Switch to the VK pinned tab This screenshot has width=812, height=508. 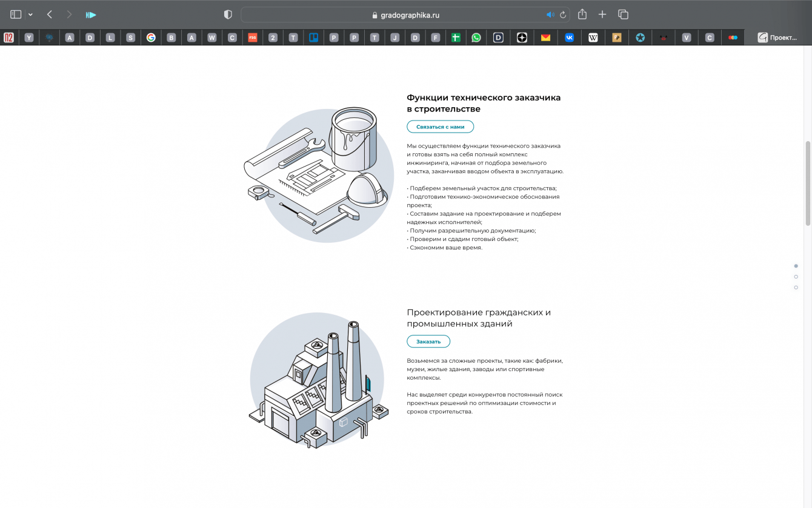(570, 38)
